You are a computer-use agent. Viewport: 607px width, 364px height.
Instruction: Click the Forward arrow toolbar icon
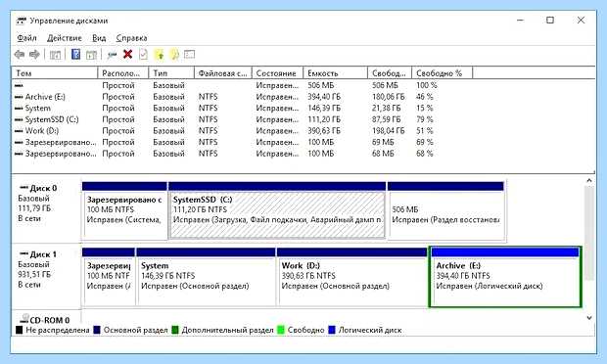pos(34,55)
